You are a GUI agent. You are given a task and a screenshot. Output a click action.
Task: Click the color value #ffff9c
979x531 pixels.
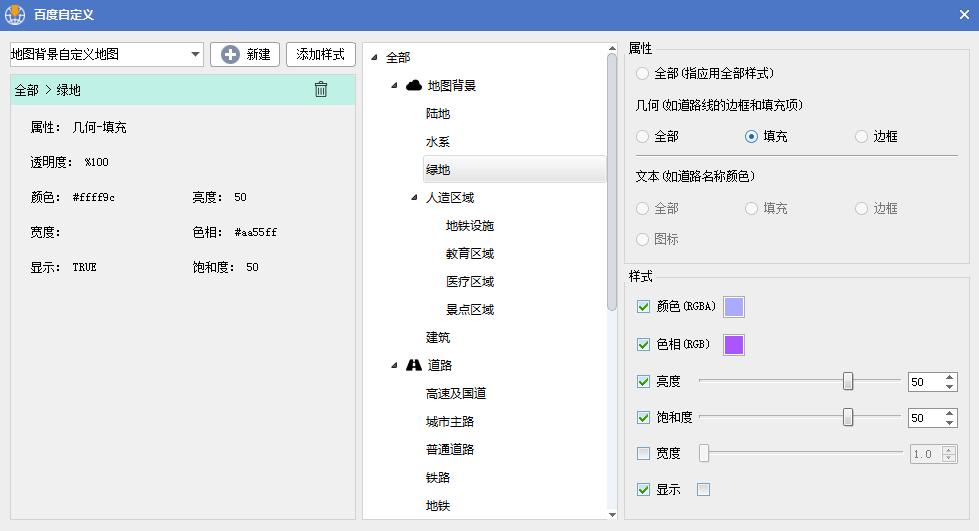94,197
